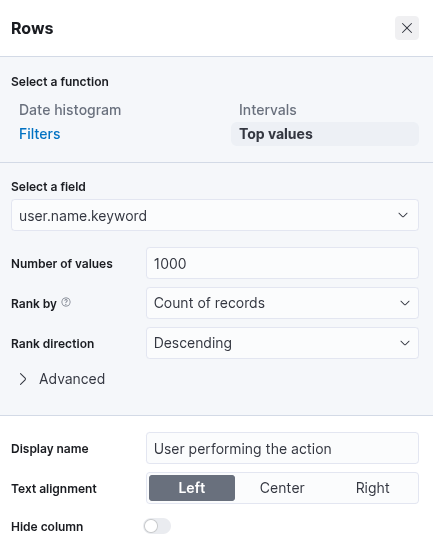The height and width of the screenshot is (551, 433).
Task: Set text alignment to Center
Action: [282, 488]
